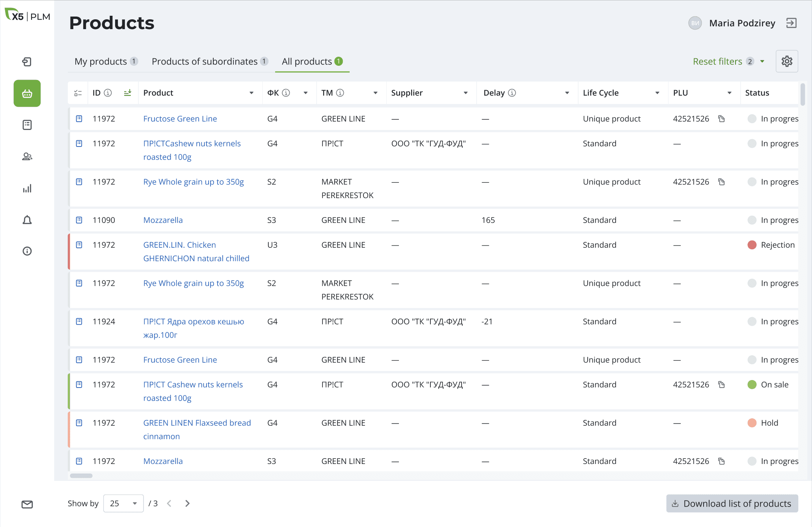Screen dimensions: 812x527
Task: Expand the Life Cycle column filter
Action: click(x=657, y=93)
